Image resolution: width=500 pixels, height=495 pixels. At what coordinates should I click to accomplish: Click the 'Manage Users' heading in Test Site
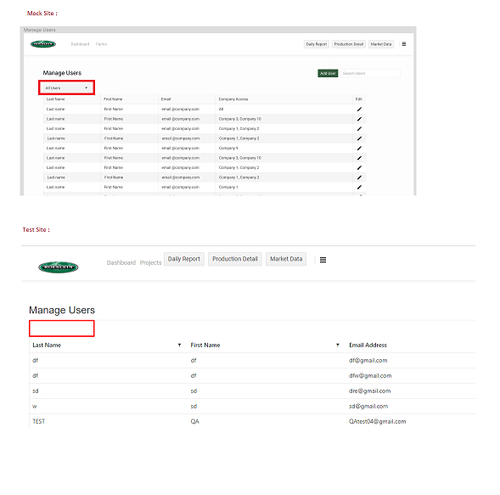point(62,310)
